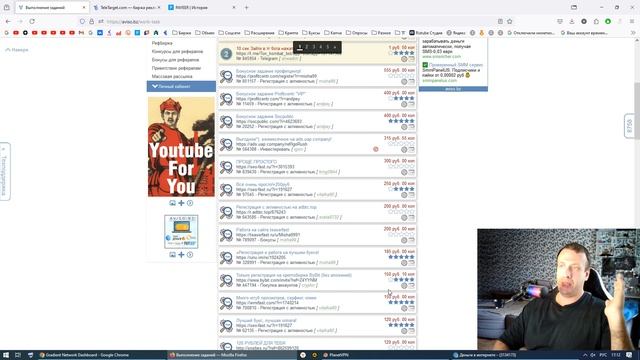Click the list icon at right of the 185 руб row

point(411,263)
